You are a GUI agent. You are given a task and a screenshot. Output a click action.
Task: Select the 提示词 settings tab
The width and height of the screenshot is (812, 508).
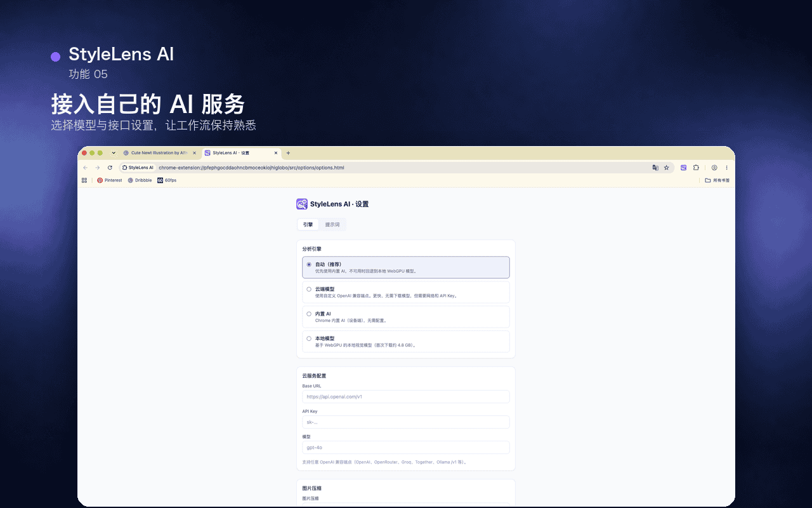(332, 225)
